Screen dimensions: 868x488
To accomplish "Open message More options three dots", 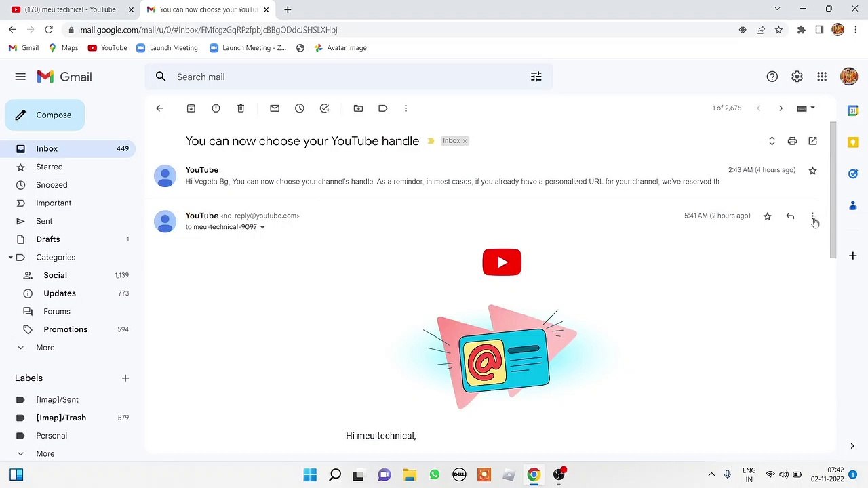I will [x=812, y=216].
